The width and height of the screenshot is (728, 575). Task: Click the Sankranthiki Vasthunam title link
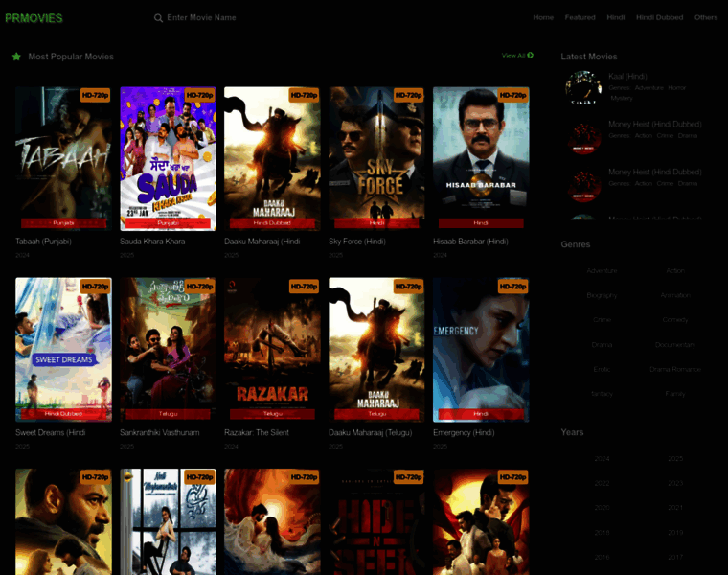(160, 432)
